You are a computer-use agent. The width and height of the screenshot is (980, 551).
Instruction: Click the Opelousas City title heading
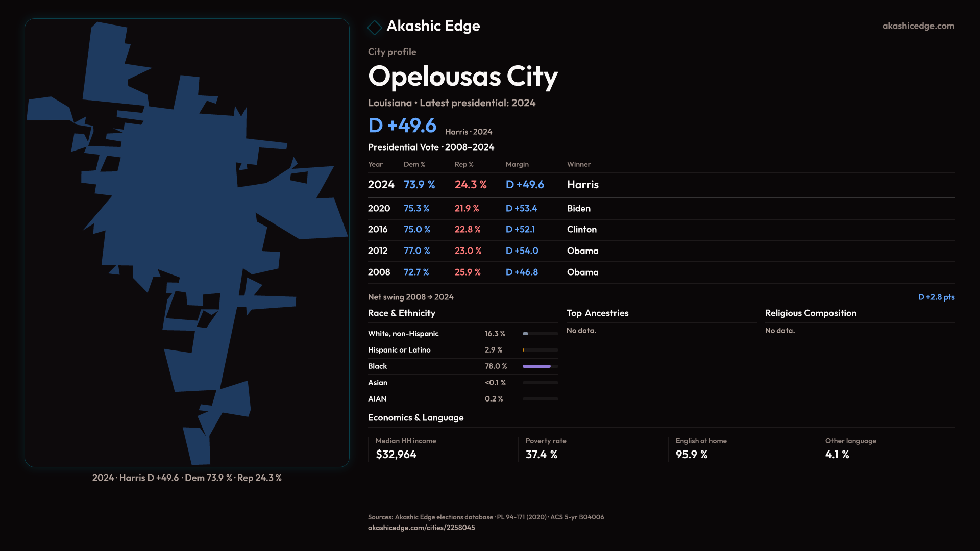462,77
